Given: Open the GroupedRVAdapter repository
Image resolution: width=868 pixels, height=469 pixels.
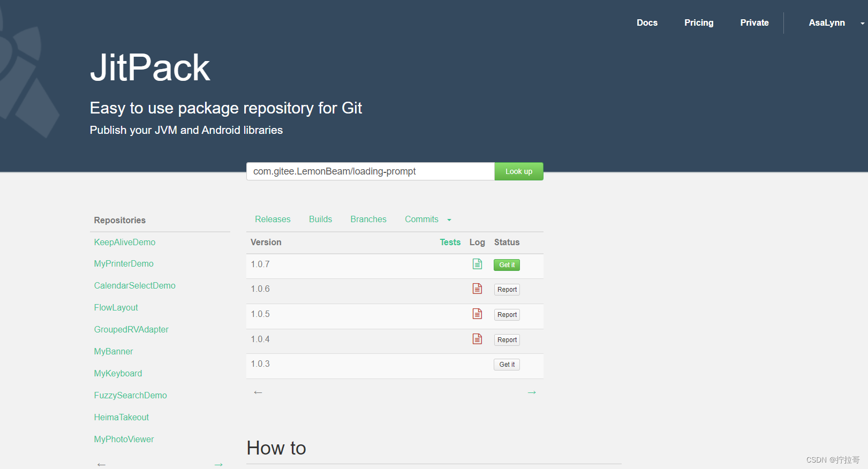Looking at the screenshot, I should pyautogui.click(x=131, y=329).
